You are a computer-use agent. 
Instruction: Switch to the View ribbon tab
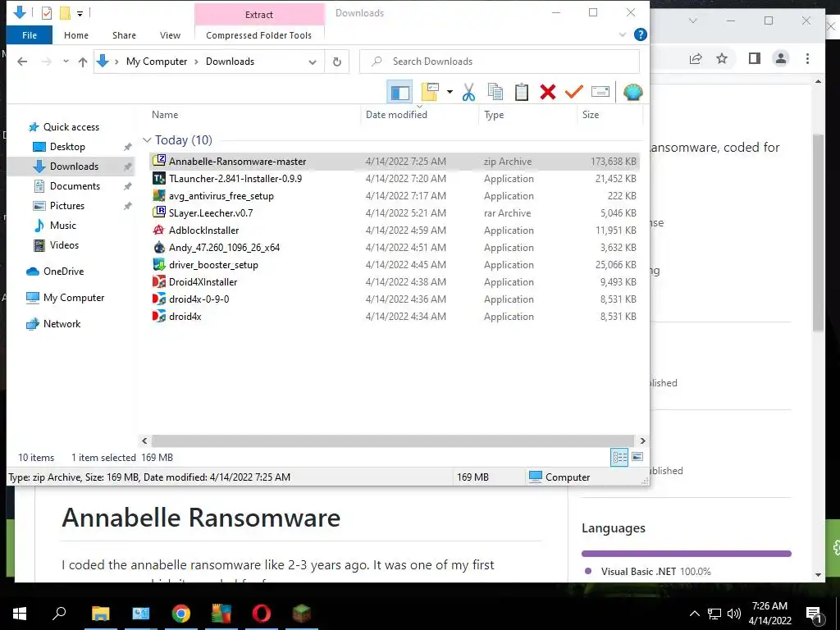(x=170, y=35)
